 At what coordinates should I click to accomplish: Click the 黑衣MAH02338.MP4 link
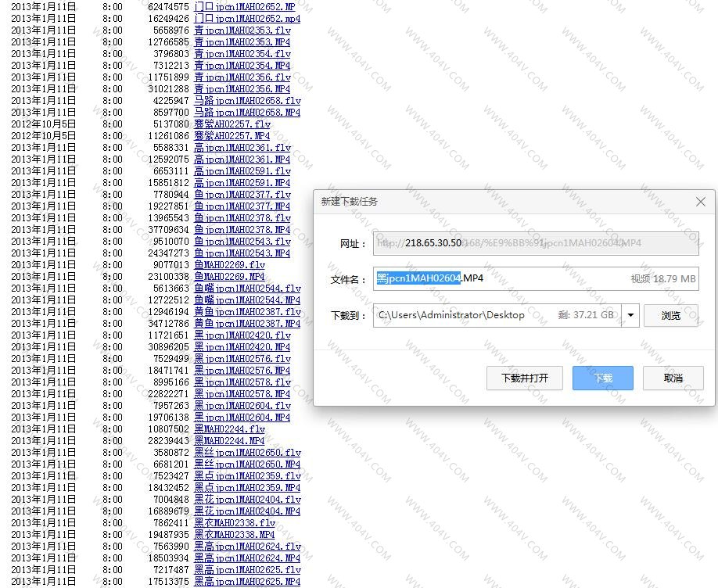pyautogui.click(x=235, y=535)
